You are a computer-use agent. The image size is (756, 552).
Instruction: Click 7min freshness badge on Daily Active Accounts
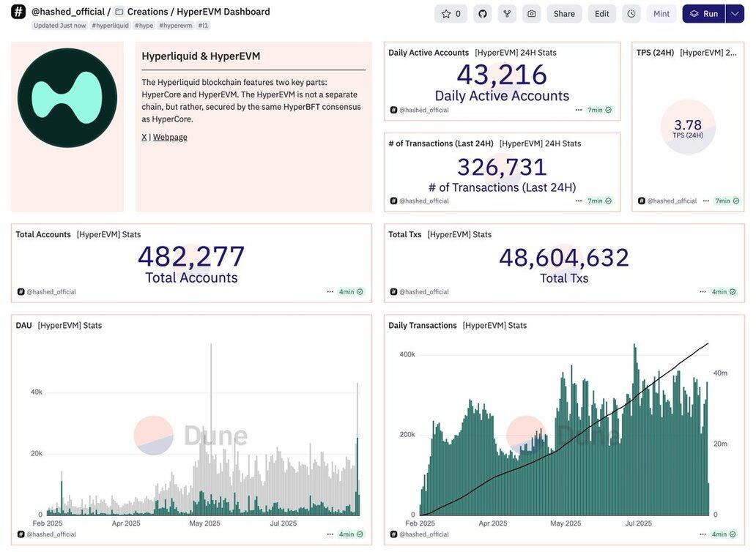(600, 110)
